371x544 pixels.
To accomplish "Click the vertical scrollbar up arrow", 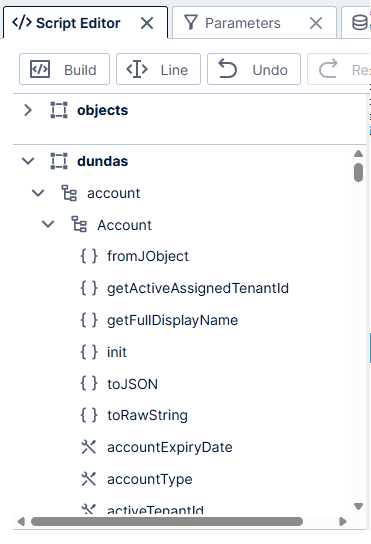I will click(x=359, y=153).
